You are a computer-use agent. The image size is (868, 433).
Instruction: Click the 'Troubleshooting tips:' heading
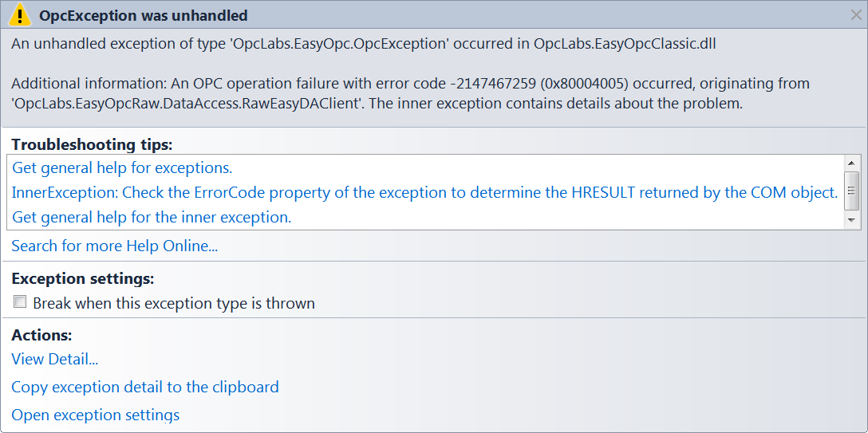pyautogui.click(x=92, y=145)
